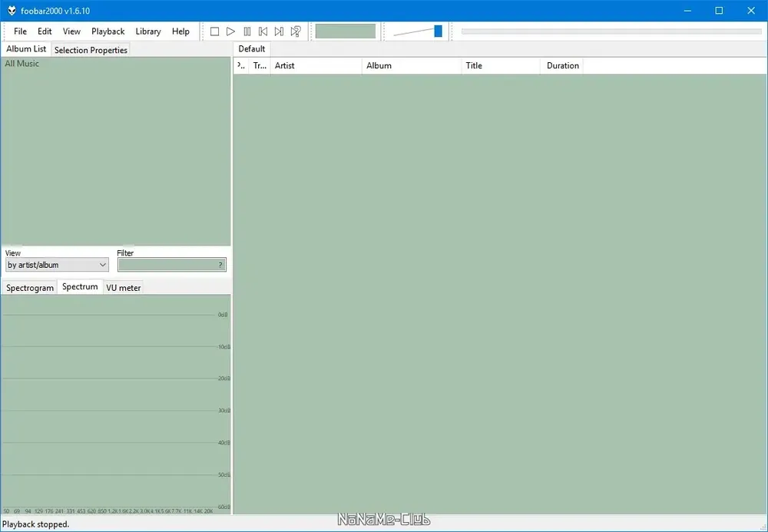Viewport: 768px width, 532px height.
Task: Open the Library menu
Action: (148, 31)
